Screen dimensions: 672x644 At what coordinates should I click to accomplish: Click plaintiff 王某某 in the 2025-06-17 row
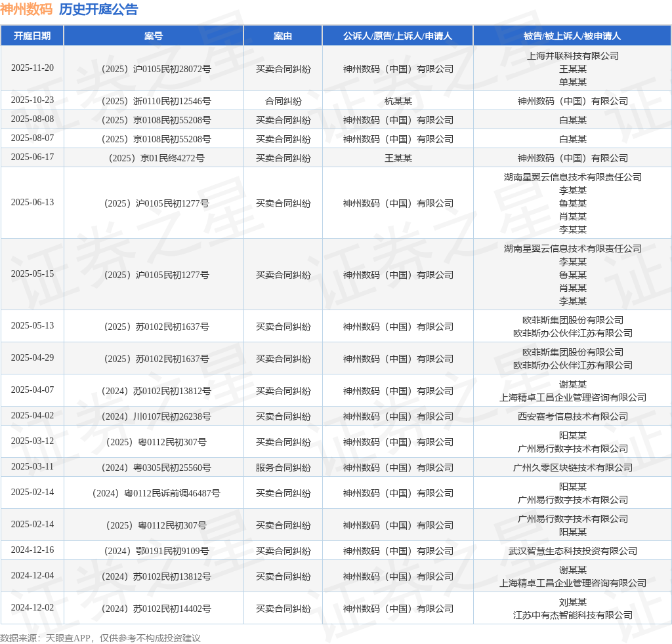tap(398, 158)
